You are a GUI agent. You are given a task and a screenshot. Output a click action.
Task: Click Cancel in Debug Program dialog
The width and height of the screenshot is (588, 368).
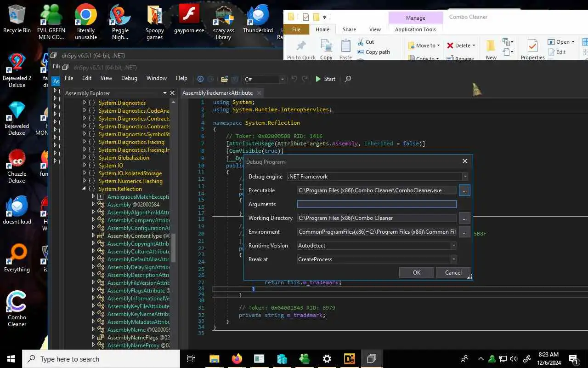(453, 273)
